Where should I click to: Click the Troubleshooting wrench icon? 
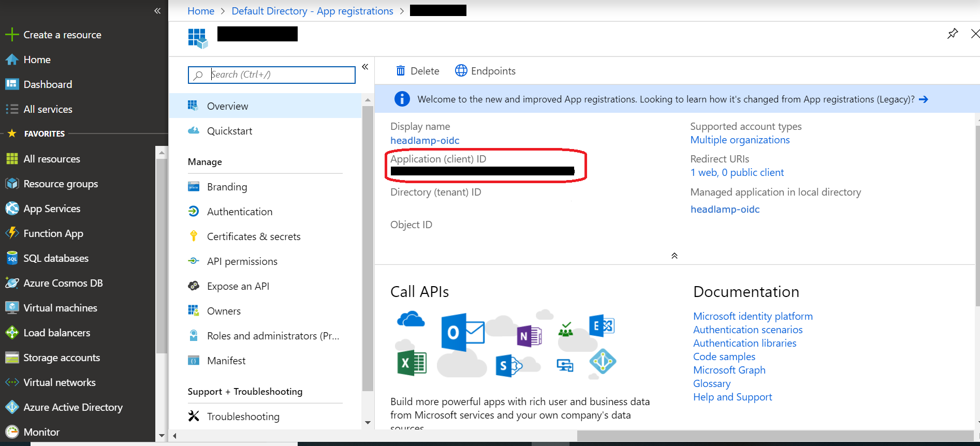(x=194, y=416)
